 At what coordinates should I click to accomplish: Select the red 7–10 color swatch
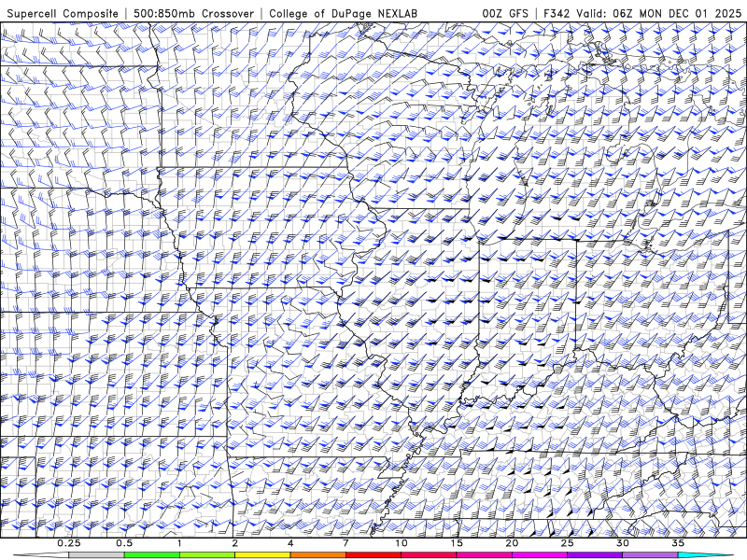(373, 555)
